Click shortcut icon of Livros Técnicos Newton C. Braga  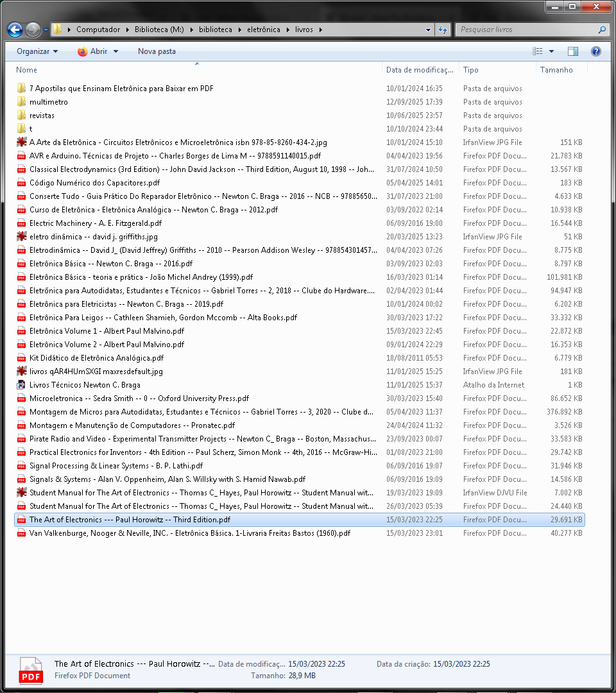point(21,385)
